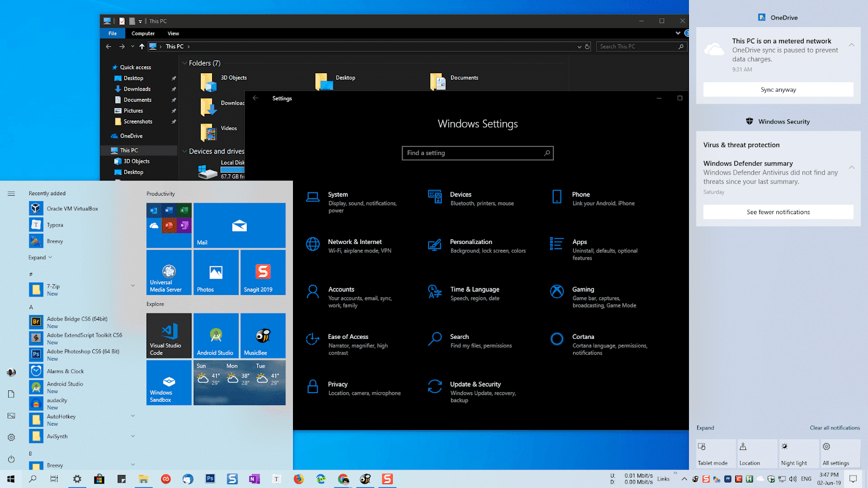Click the Up arrow in File Explorer
Viewport: 868px width, 488px height.
coord(142,47)
